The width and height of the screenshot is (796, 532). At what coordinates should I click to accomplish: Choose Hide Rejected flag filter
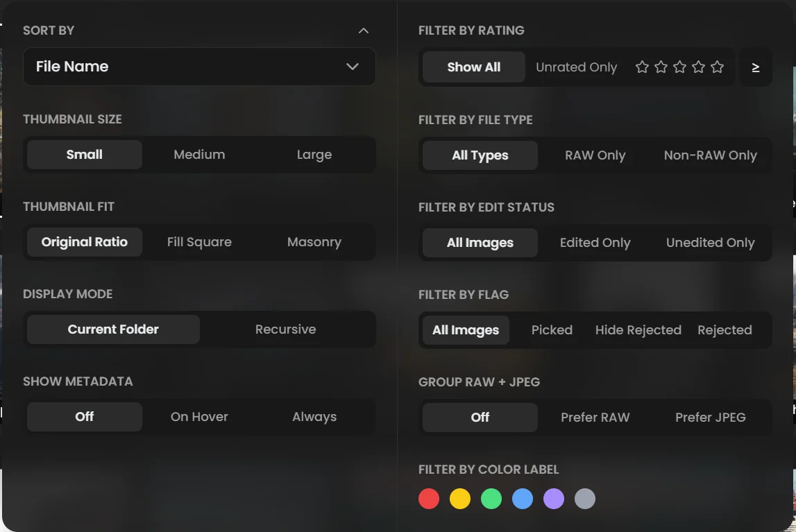tap(638, 329)
